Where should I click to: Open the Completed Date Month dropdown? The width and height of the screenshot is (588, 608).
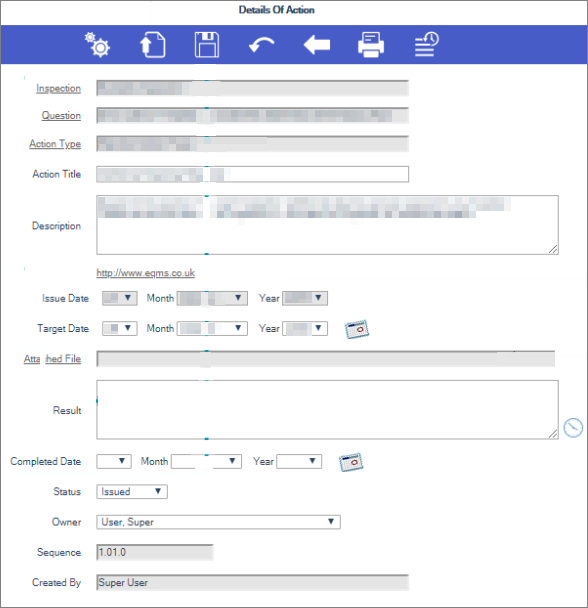tap(206, 461)
